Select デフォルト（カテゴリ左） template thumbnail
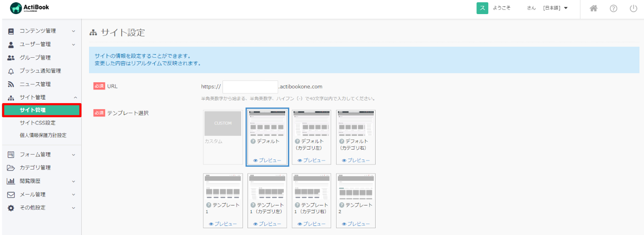644x235 pixels. (x=312, y=123)
